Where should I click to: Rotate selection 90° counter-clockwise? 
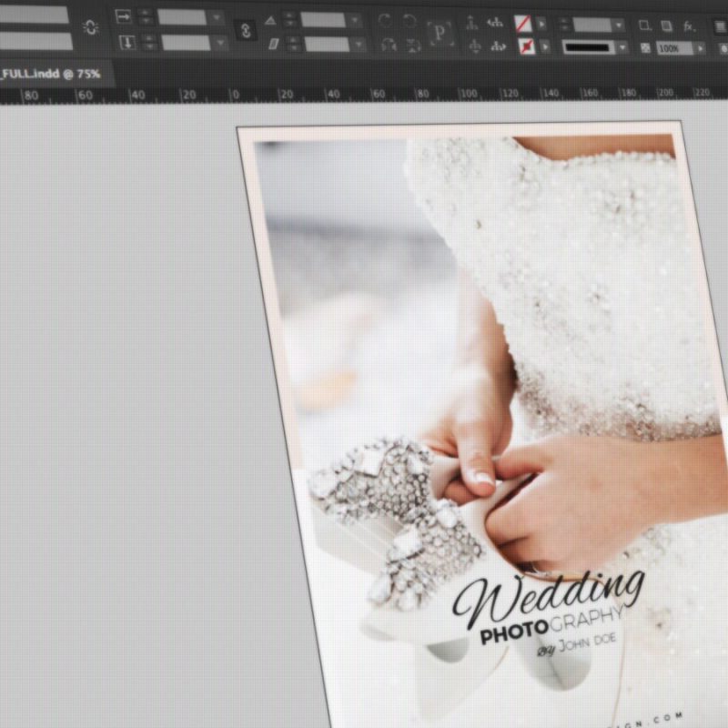coord(409,20)
